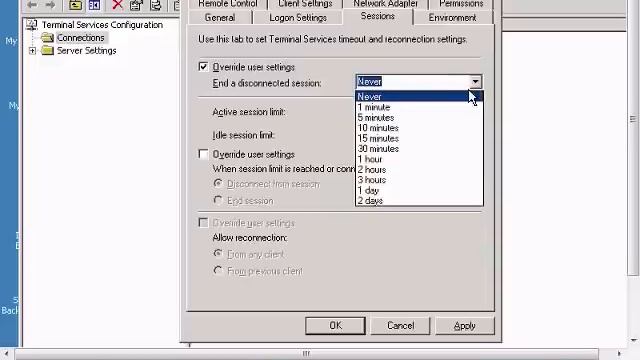The width and height of the screenshot is (640, 360).
Task: Switch to the Sessions tab
Action: click(x=378, y=16)
